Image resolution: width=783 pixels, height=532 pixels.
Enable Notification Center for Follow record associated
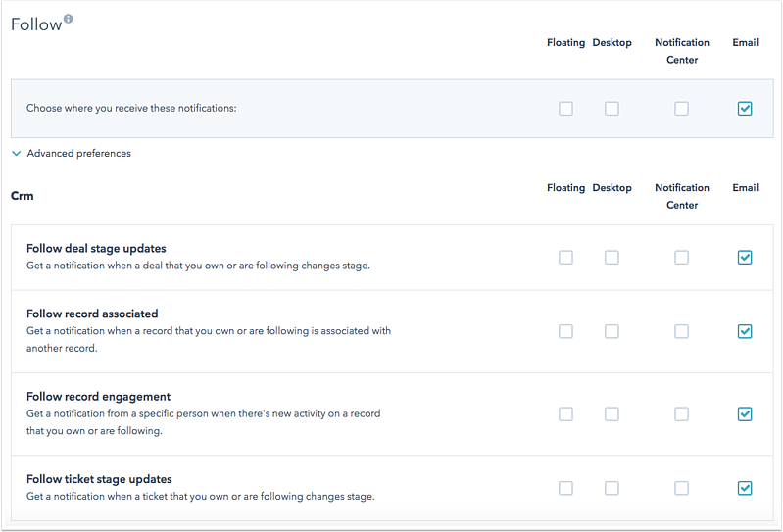[681, 332]
